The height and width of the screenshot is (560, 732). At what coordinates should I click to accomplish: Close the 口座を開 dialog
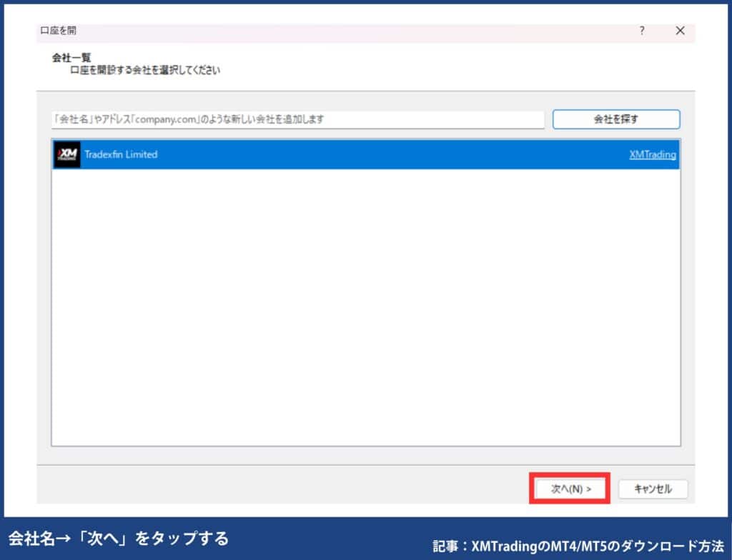(x=681, y=31)
